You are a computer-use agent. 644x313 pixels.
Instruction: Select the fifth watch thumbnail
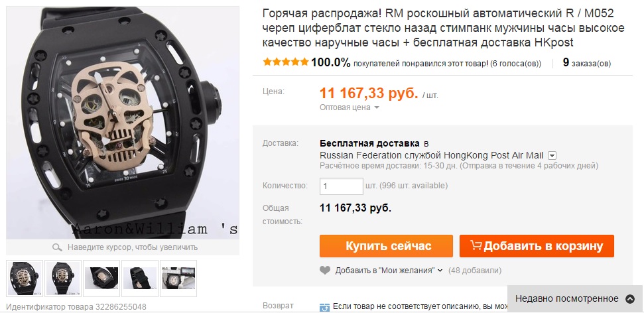click(178, 278)
